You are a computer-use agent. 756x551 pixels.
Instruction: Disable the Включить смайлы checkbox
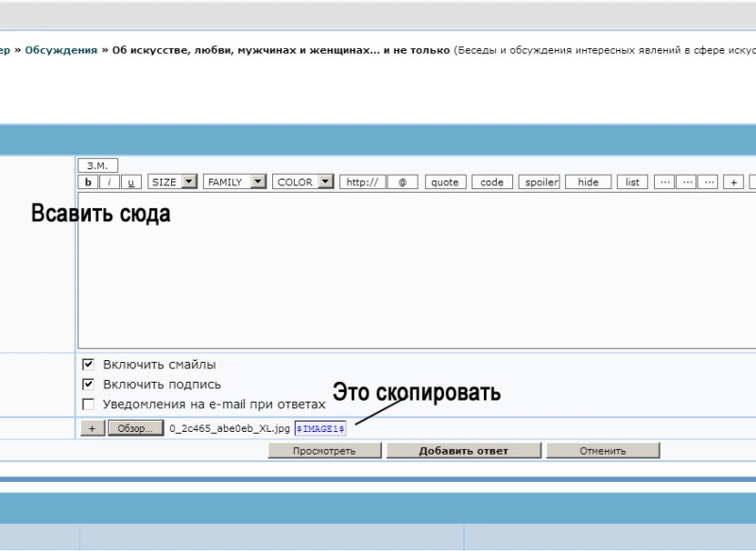coord(89,364)
